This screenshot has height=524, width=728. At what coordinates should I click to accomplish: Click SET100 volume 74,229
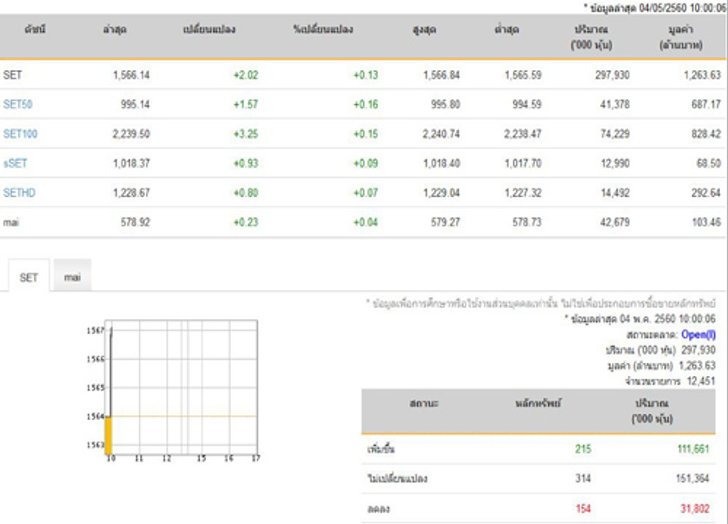(x=615, y=134)
